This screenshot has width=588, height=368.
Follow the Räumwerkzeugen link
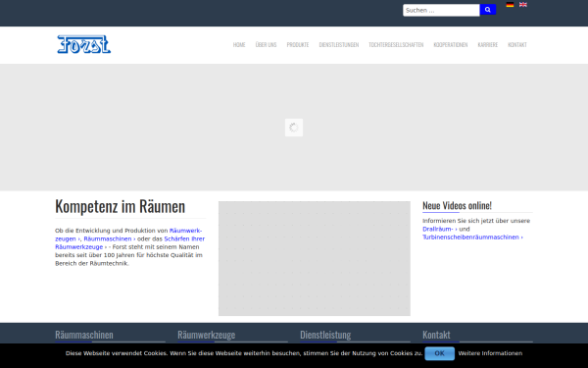tap(185, 231)
